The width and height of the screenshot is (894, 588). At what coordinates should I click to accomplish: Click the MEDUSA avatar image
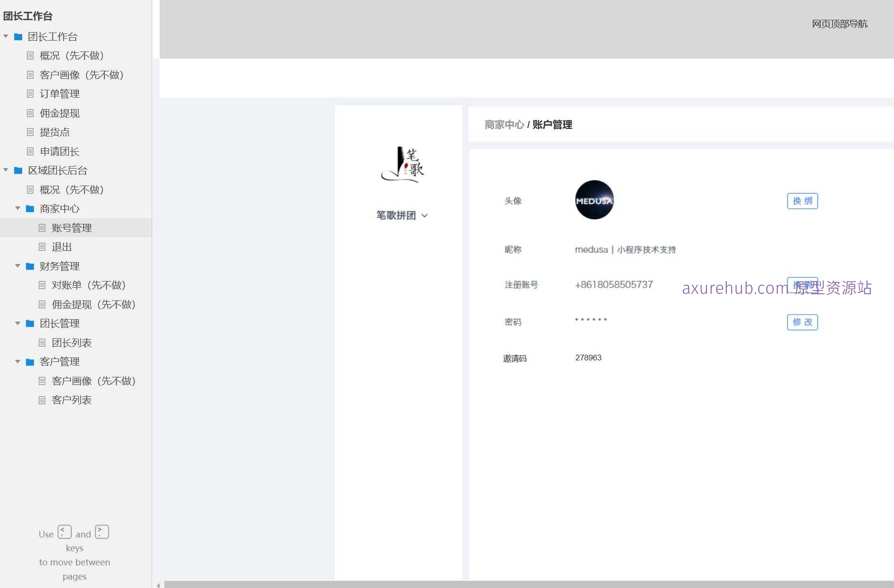click(594, 200)
